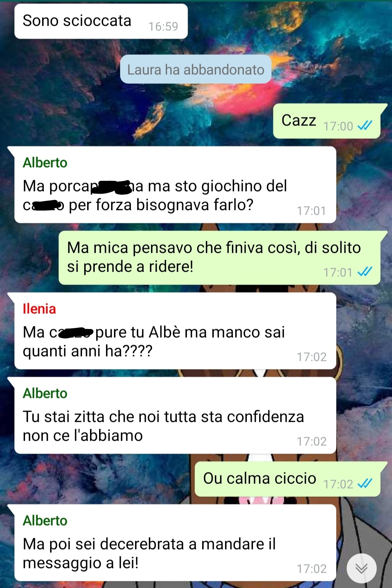Select the 'Sono scioccata' message bubble
The height and width of the screenshot is (588, 392).
coord(101,21)
